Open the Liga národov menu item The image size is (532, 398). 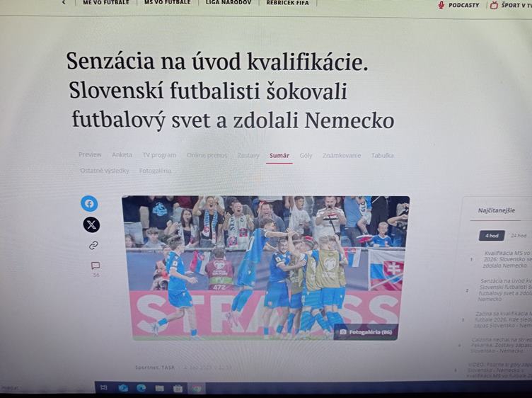click(x=229, y=3)
